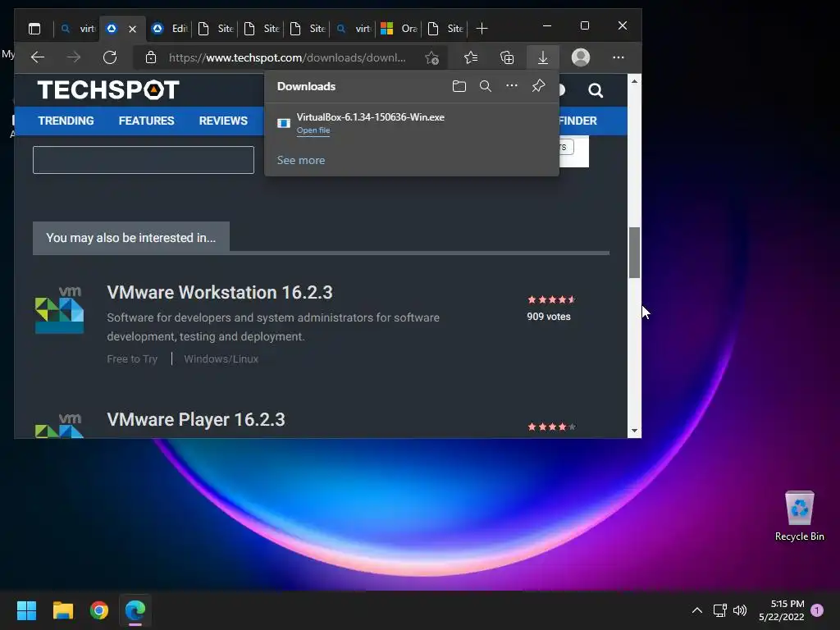Image resolution: width=840 pixels, height=630 pixels.
Task: Open the profile avatar icon
Action: pos(581,57)
